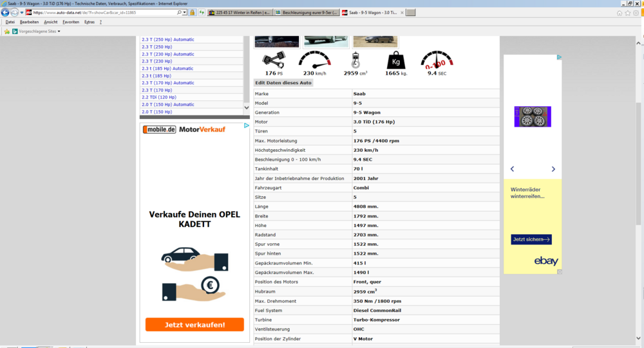Click the 'Diesel CommonRail' fuel system value

[x=377, y=311]
